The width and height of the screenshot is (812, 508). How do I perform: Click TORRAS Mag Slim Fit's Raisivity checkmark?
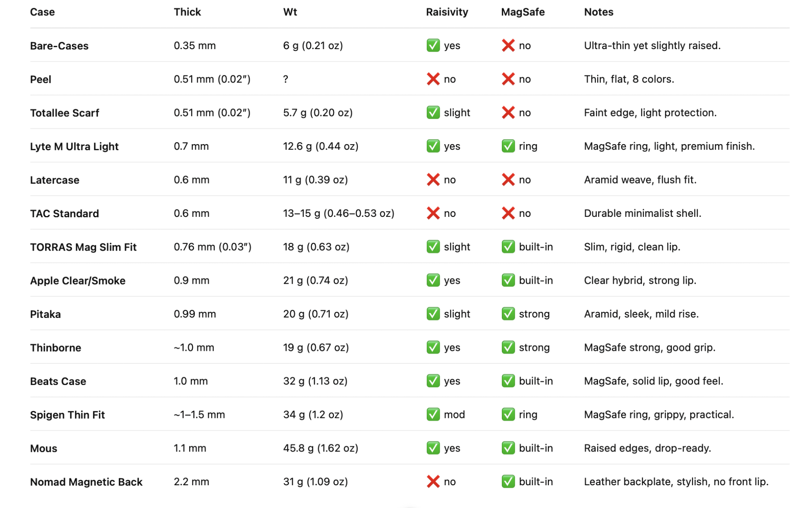433,247
